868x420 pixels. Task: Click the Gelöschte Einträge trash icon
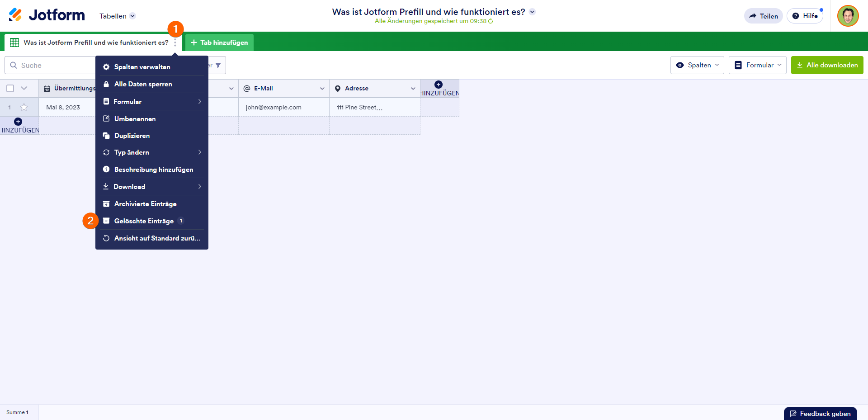click(106, 221)
